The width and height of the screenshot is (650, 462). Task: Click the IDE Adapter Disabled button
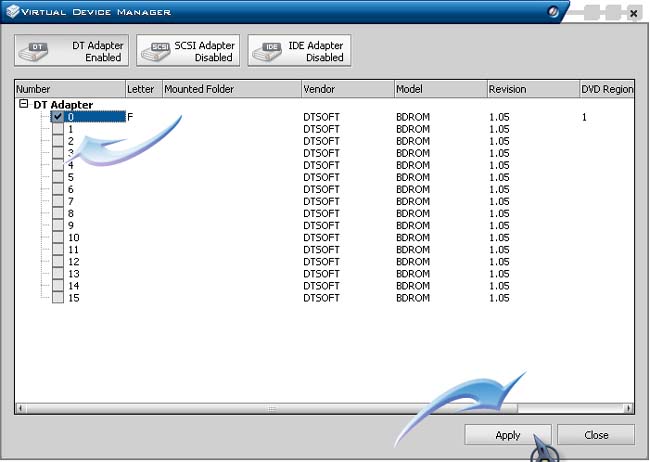coord(299,51)
